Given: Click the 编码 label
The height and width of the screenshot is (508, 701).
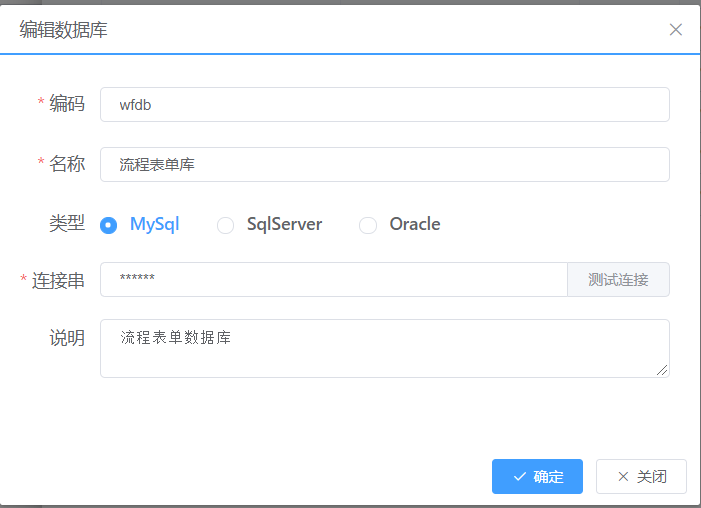Looking at the screenshot, I should (x=67, y=103).
